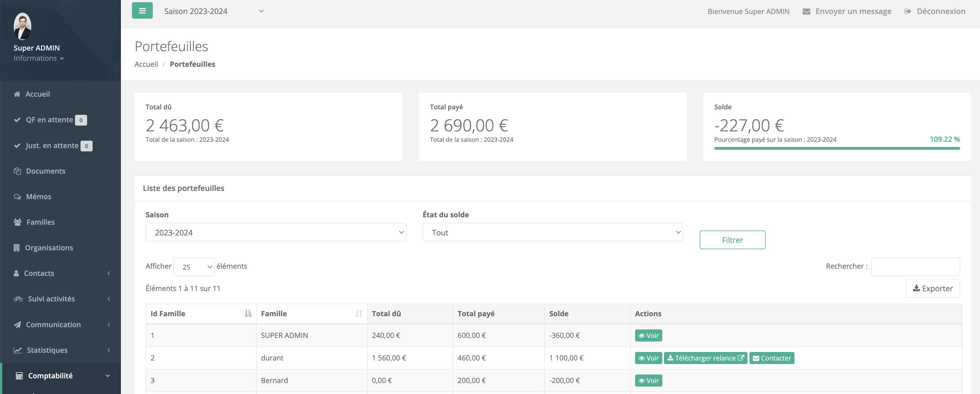Click the home icon next to Accueil
Image resolution: width=980 pixels, height=394 pixels.
point(17,94)
